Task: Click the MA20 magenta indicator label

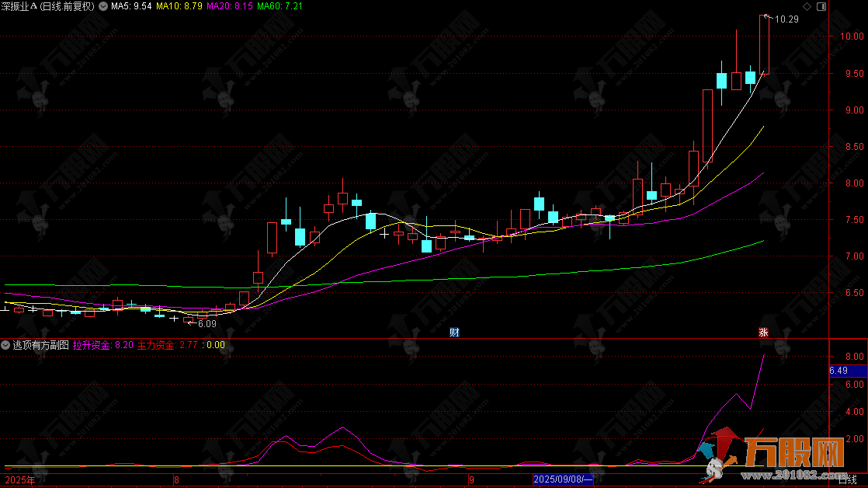Action: [225, 6]
